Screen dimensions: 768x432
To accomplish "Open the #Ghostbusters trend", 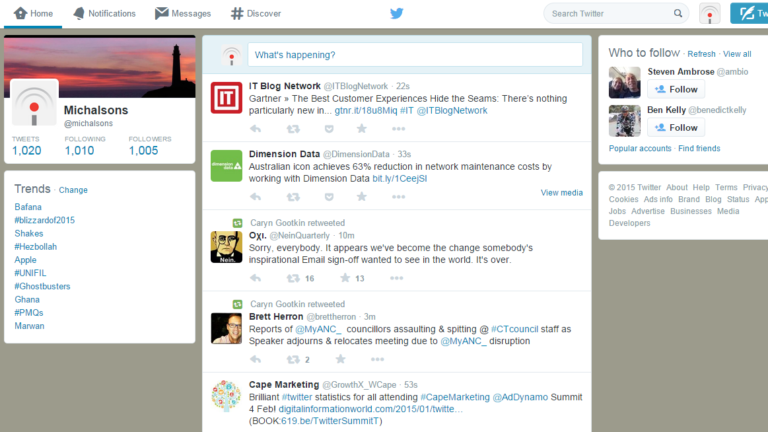I will (42, 286).
